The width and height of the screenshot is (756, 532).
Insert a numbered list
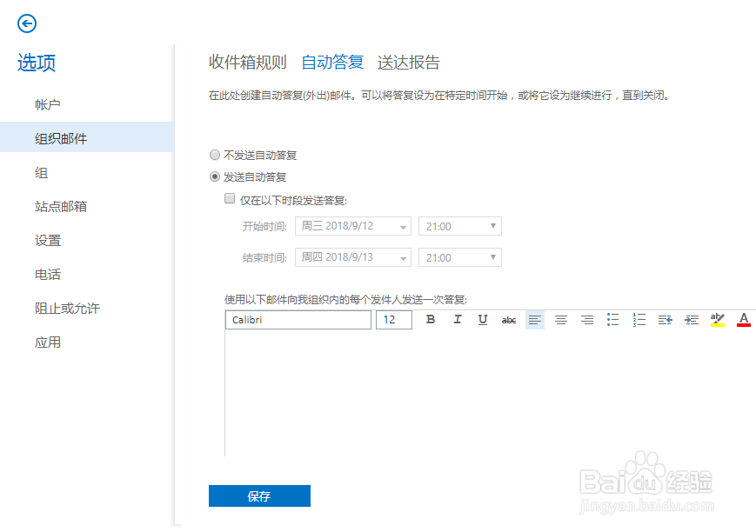click(x=639, y=320)
